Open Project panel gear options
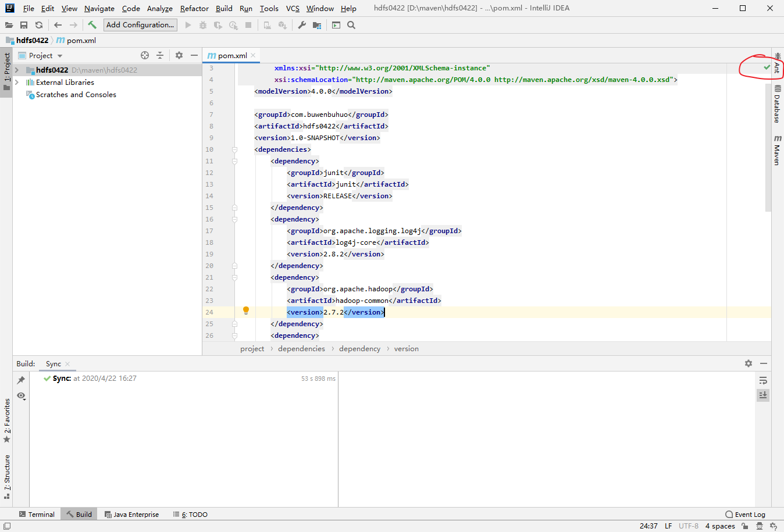Viewport: 784px width, 532px height. [x=179, y=55]
